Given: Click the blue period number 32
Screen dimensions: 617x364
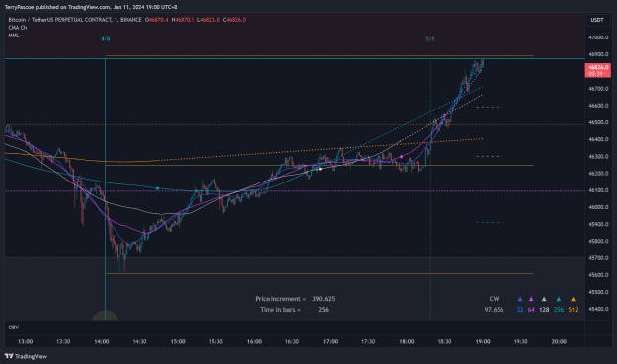Looking at the screenshot, I should [x=520, y=310].
